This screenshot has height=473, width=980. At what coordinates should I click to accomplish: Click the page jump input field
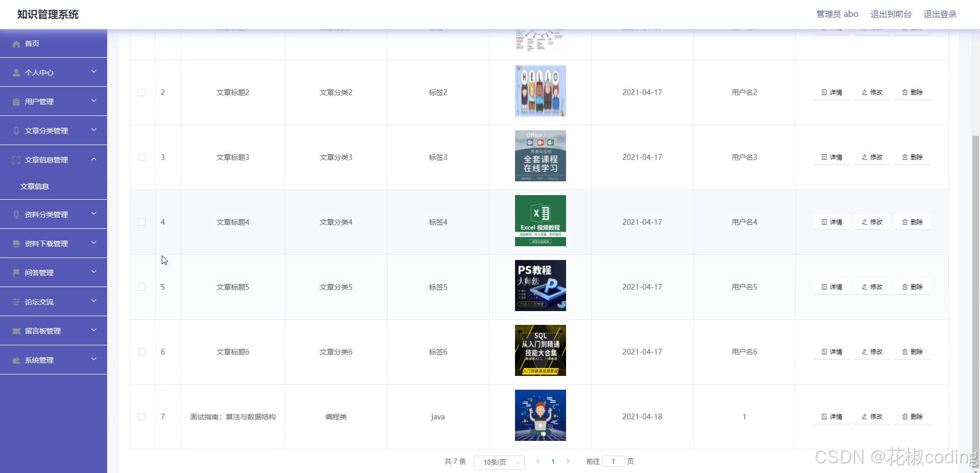(x=614, y=461)
